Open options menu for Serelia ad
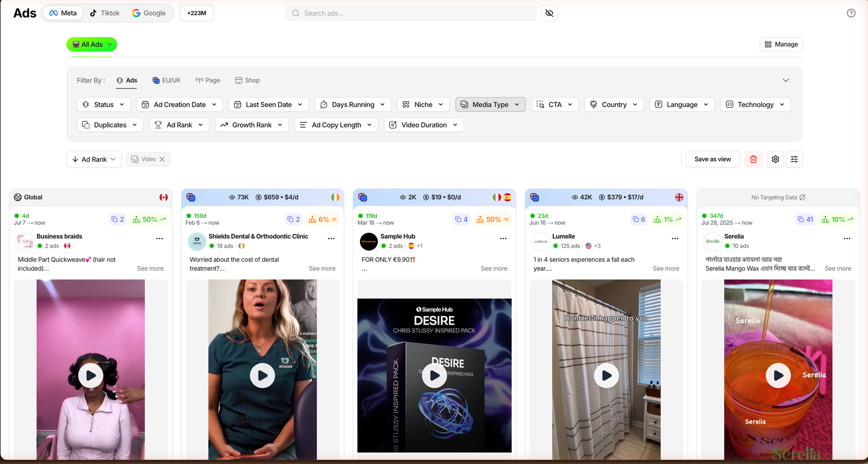868x464 pixels. [847, 239]
